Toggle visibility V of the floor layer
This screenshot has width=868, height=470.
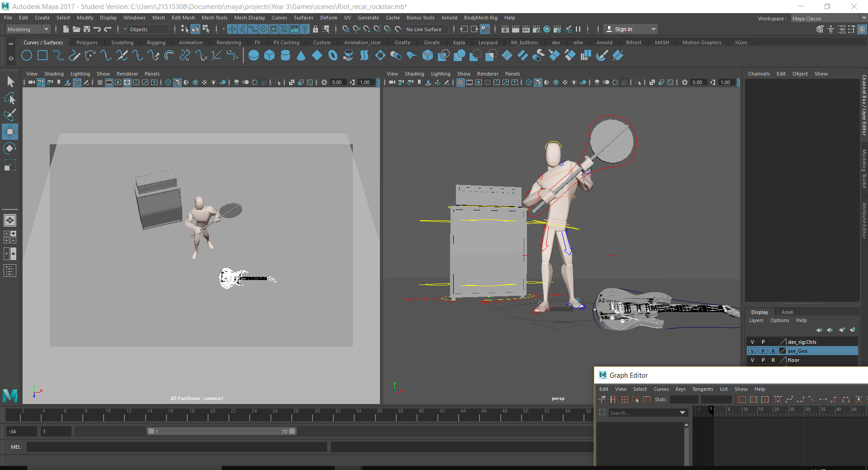pos(753,360)
